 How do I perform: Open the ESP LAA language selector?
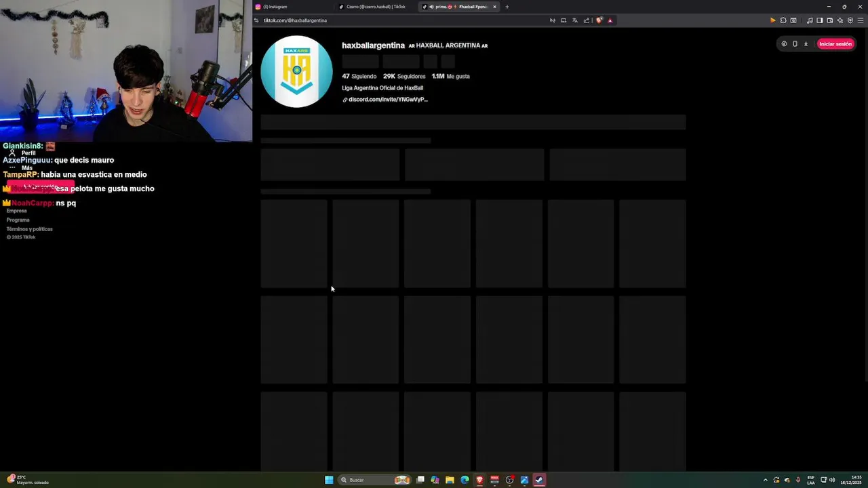pos(811,480)
